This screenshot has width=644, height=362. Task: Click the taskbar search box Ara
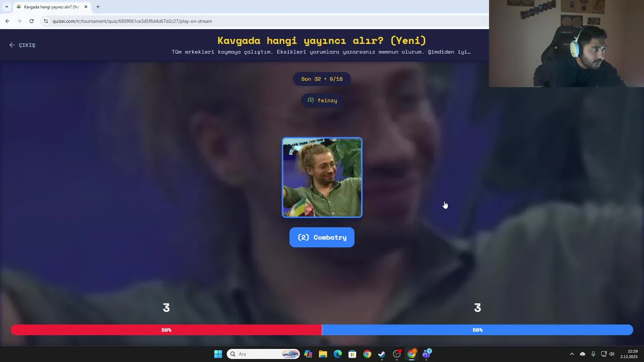(263, 354)
